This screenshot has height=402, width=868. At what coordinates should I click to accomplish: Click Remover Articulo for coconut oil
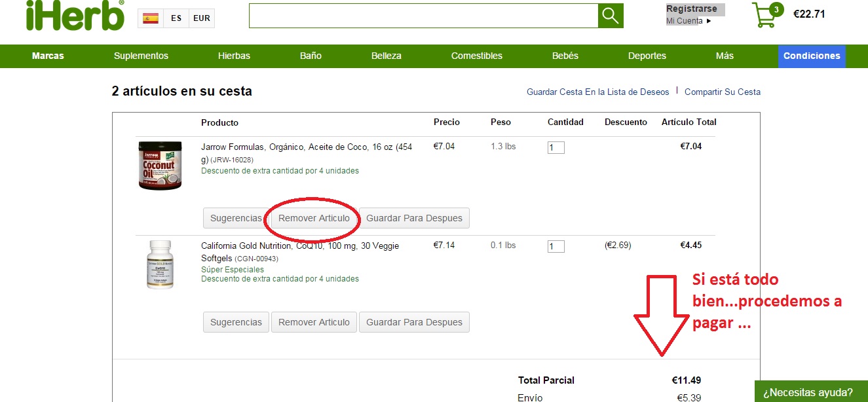[x=314, y=218]
